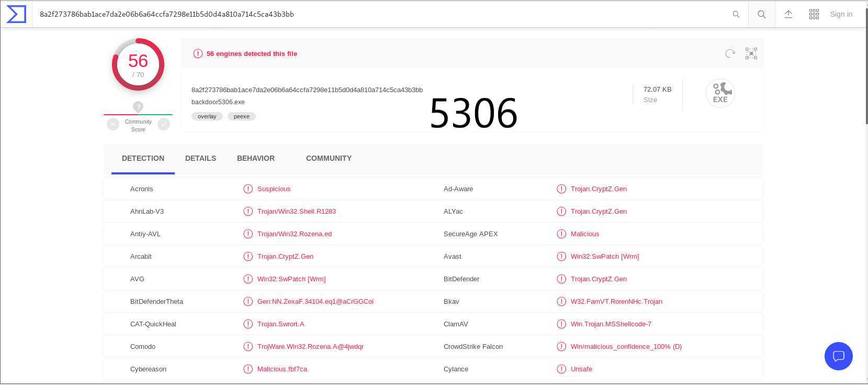Select the SHA-256 hash under the detection banner
Image resolution: width=868 pixels, height=385 pixels.
coord(307,90)
